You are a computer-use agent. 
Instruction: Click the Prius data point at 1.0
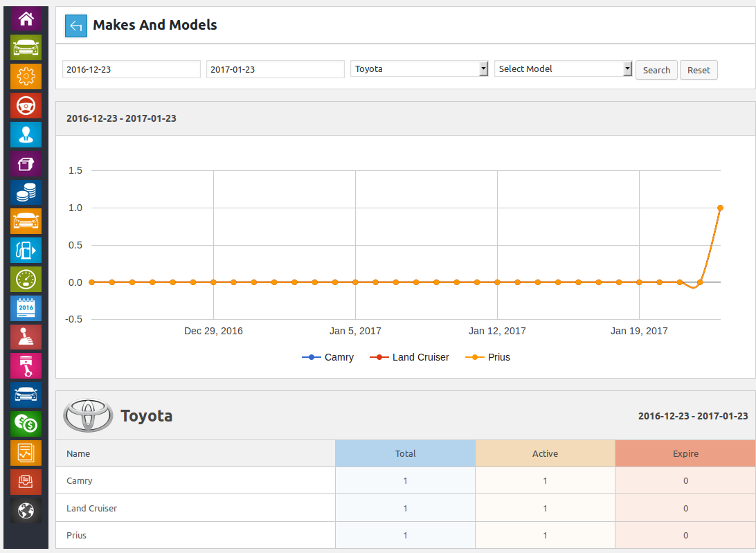click(x=720, y=208)
